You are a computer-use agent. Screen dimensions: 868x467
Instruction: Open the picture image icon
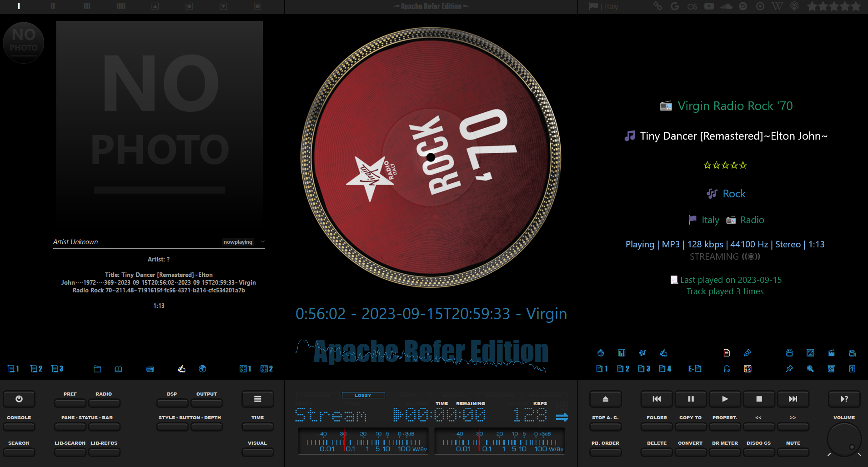810,353
